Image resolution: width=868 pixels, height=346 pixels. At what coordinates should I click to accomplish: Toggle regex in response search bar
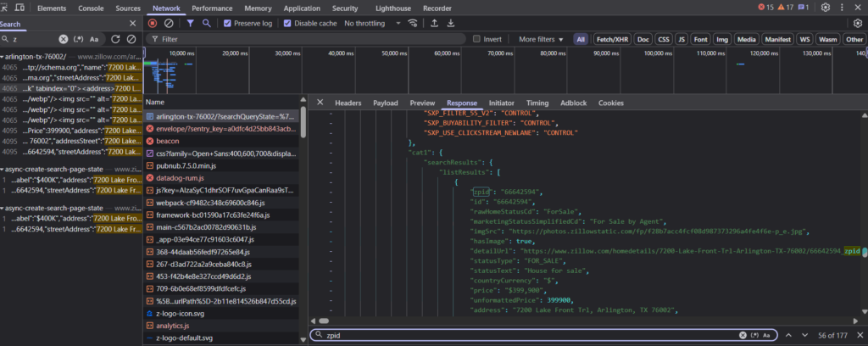755,335
